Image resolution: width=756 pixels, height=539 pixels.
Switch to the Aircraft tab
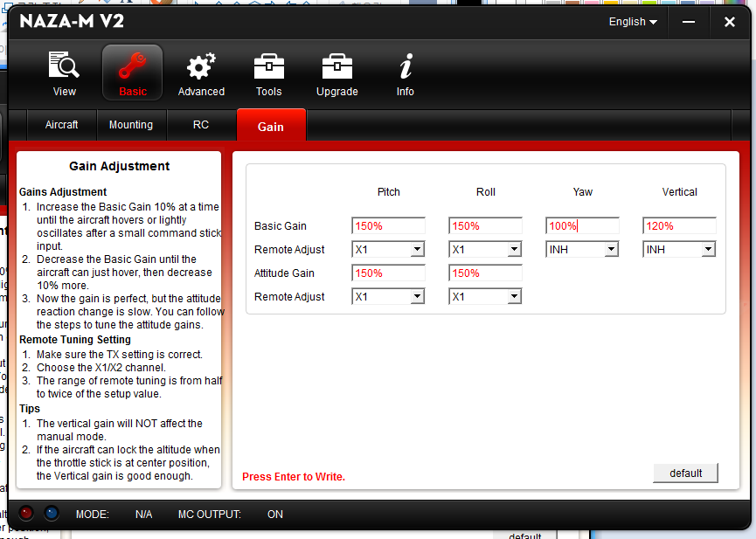62,125
